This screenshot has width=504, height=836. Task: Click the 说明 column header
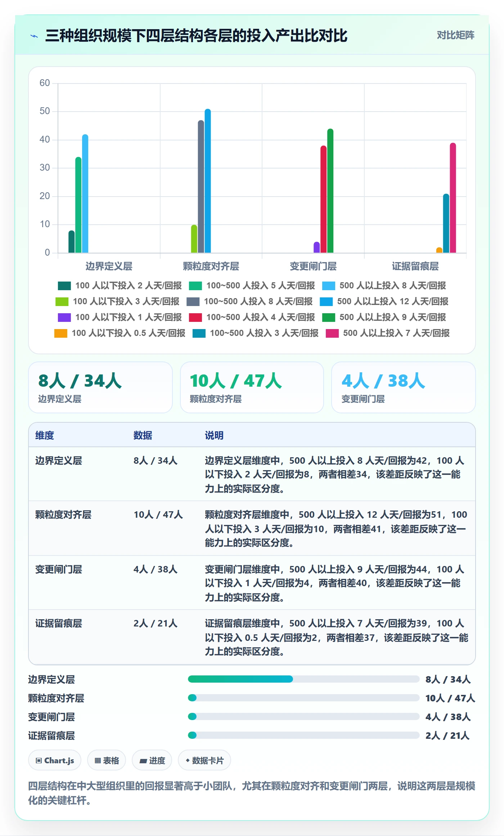click(x=214, y=435)
